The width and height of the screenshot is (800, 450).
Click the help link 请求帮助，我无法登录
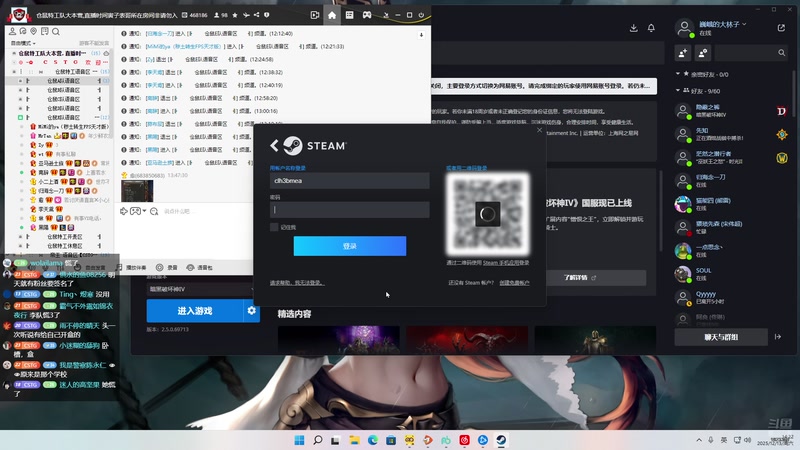(x=297, y=283)
